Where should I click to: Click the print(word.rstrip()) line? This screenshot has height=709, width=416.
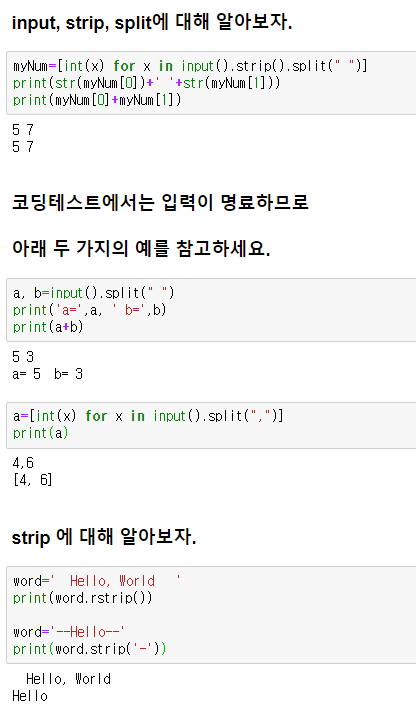coord(83,598)
